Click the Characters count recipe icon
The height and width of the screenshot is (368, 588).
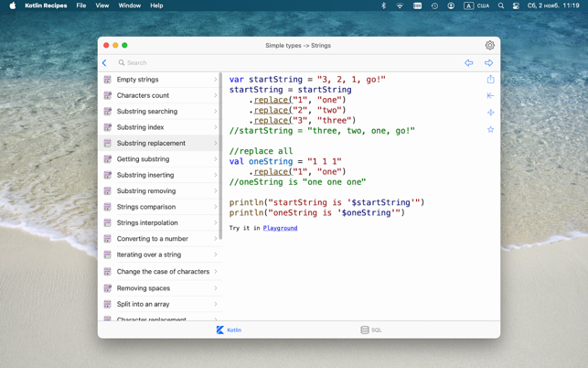108,95
